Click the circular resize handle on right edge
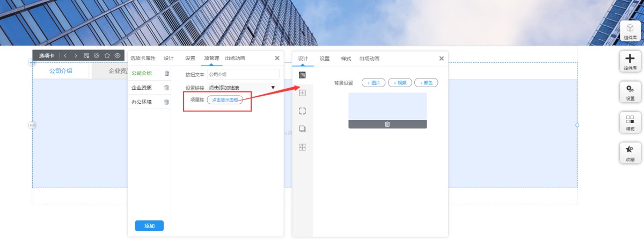 pyautogui.click(x=577, y=125)
